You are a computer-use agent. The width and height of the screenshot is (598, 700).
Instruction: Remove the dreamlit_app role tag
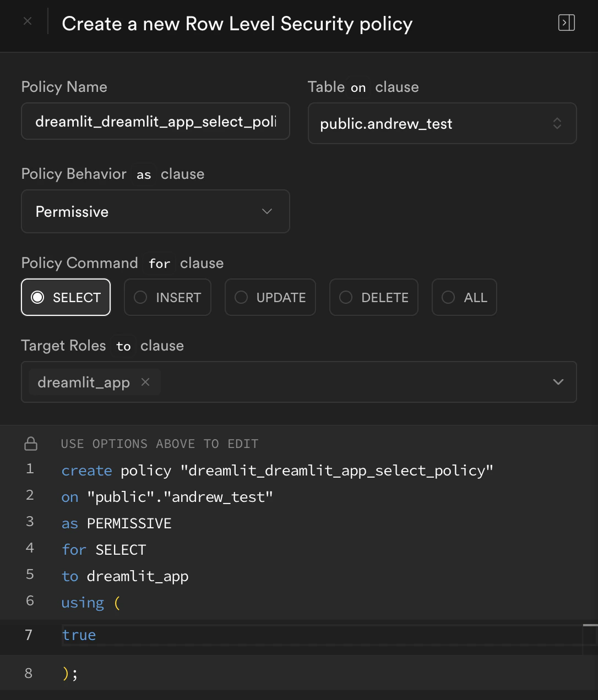tap(145, 382)
